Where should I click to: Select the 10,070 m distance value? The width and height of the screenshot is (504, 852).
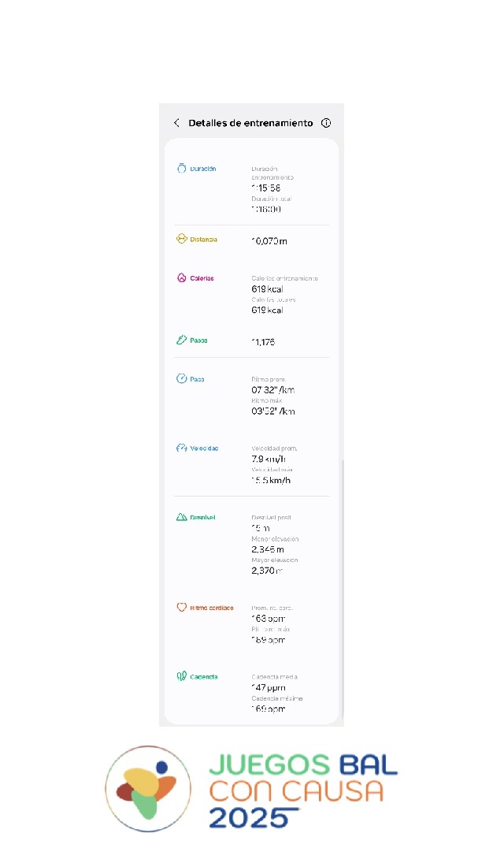tap(269, 240)
